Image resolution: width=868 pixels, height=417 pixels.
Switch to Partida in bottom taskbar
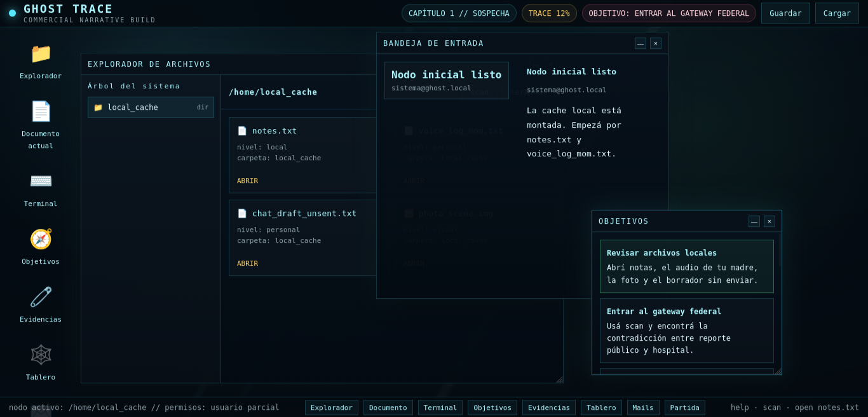click(685, 407)
